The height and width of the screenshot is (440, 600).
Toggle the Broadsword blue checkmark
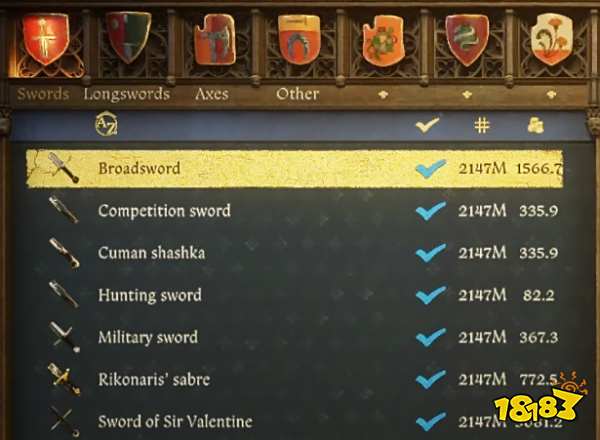coord(430,168)
